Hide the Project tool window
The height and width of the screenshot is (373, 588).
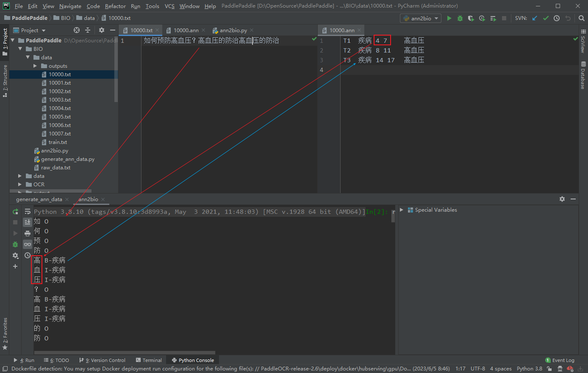point(113,30)
